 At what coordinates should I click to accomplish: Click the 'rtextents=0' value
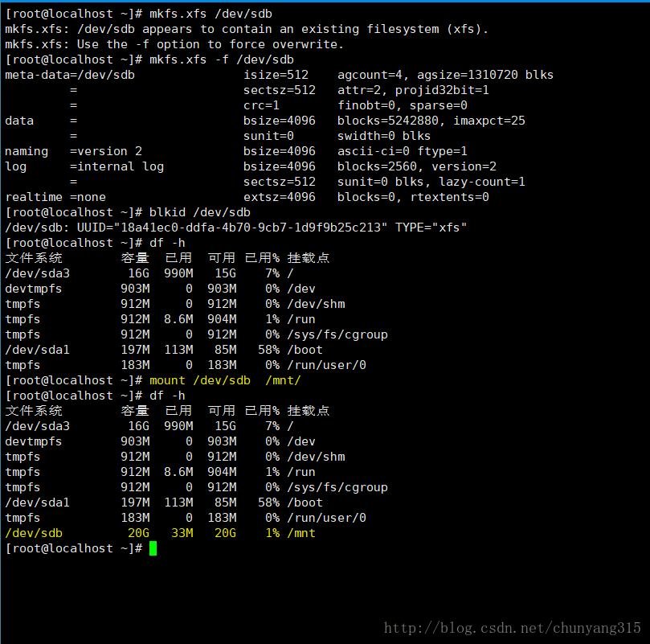[x=449, y=197]
